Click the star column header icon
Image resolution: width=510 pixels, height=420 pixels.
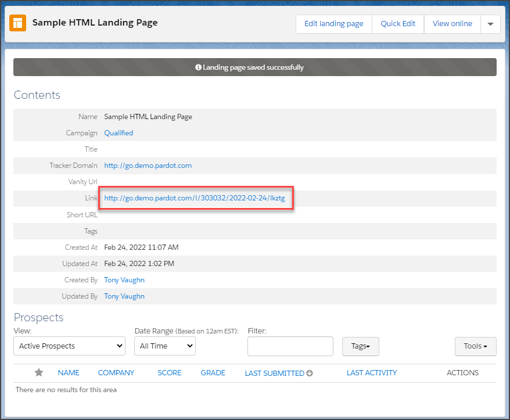tap(39, 372)
